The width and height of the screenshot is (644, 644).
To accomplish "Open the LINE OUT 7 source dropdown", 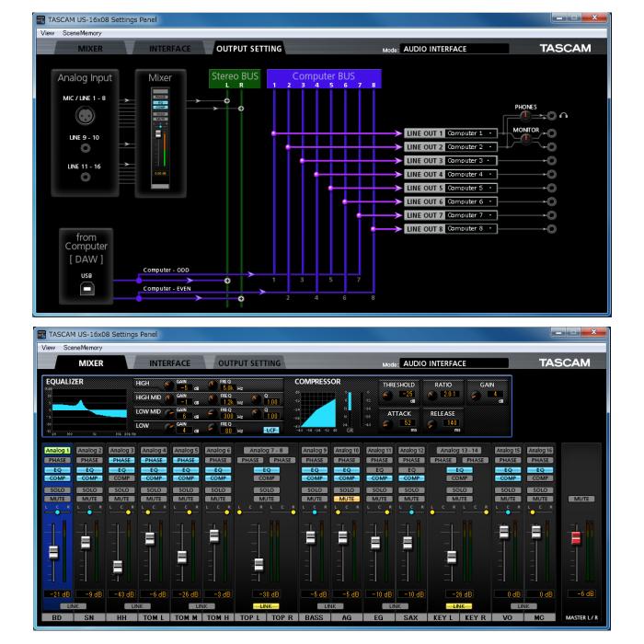I will 471,215.
